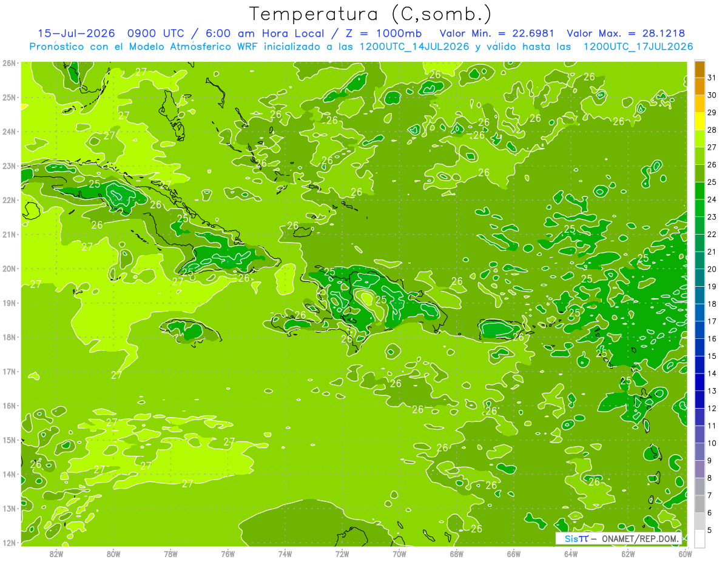
Task: Select the 78W longitude axis label
Action: (170, 554)
